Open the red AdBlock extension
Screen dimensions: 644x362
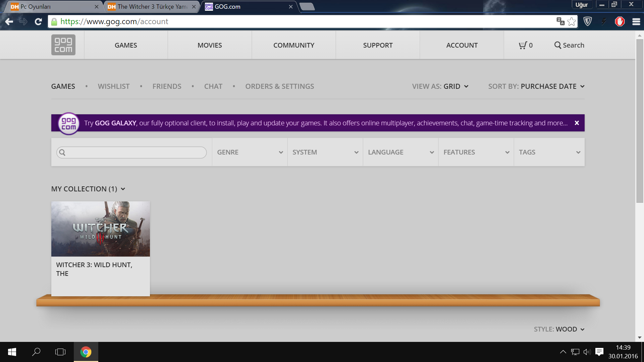[x=620, y=21]
